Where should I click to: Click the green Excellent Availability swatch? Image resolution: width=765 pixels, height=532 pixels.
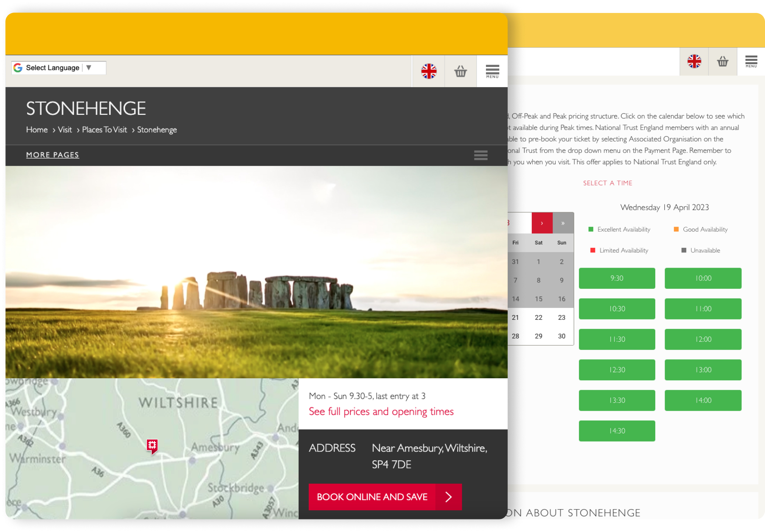[x=591, y=229]
